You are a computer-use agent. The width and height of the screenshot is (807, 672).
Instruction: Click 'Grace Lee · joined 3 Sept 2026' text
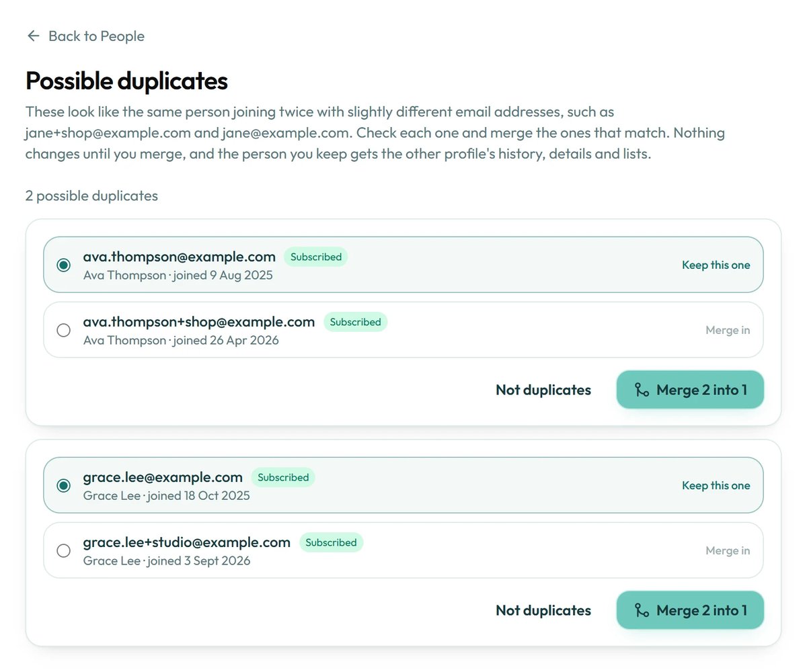167,560
